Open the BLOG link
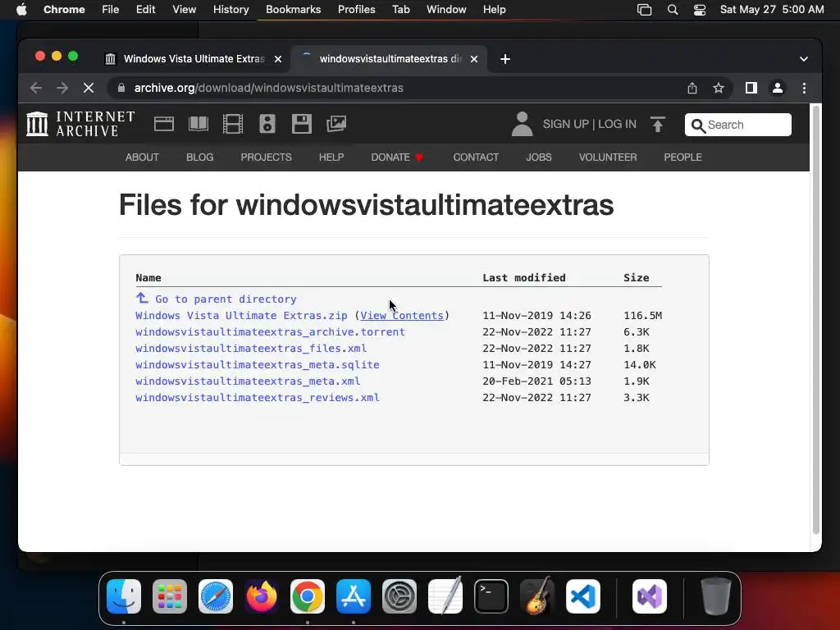 click(200, 157)
